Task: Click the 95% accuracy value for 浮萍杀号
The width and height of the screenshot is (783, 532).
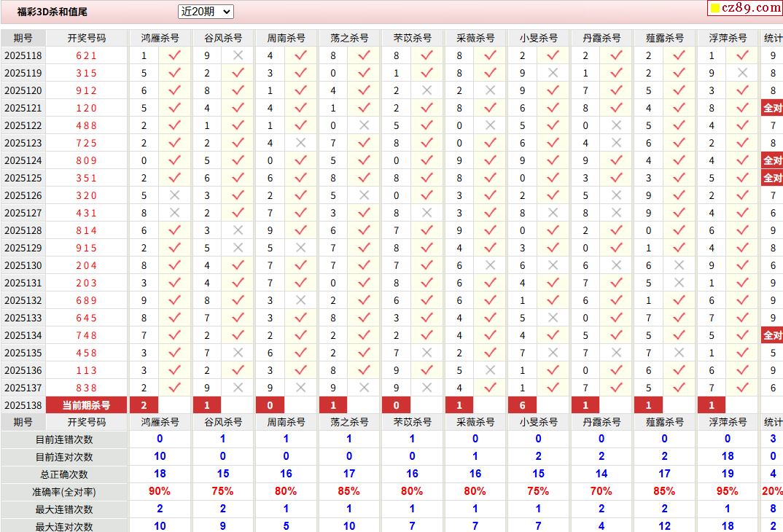Action: pyautogui.click(x=727, y=491)
